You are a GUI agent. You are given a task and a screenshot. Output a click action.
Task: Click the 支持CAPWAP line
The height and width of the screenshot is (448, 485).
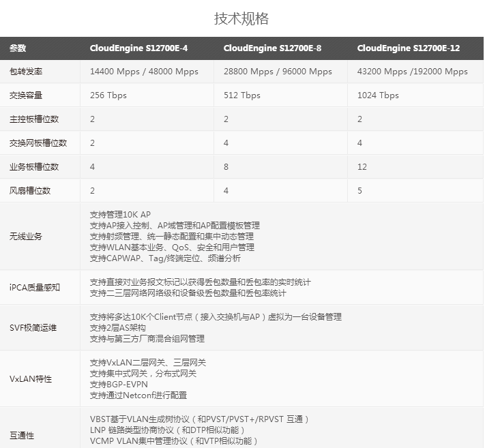[x=165, y=258]
